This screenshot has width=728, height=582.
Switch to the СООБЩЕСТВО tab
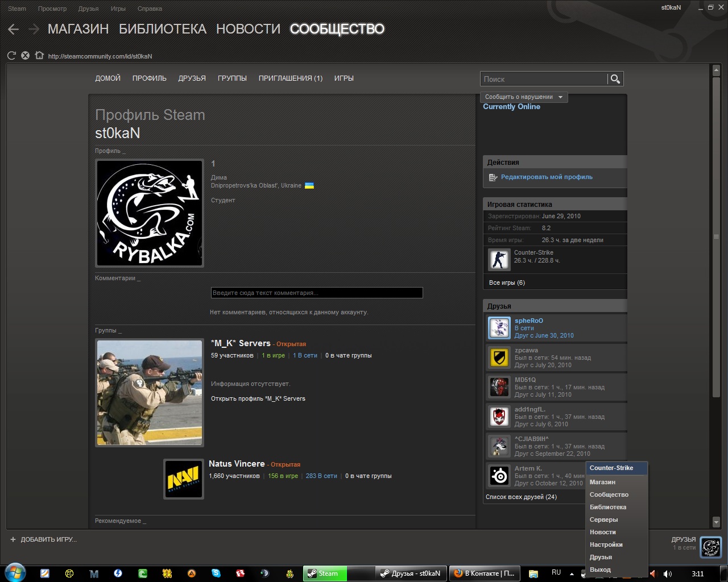pos(337,29)
